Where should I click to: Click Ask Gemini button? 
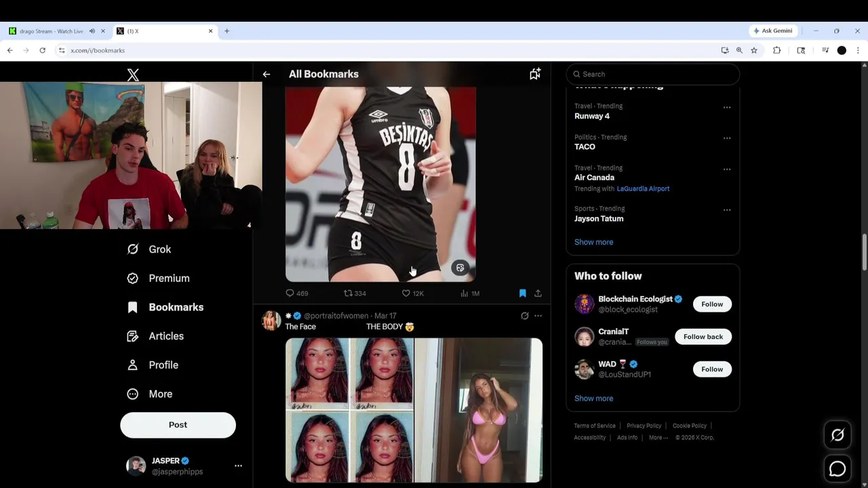(x=773, y=31)
